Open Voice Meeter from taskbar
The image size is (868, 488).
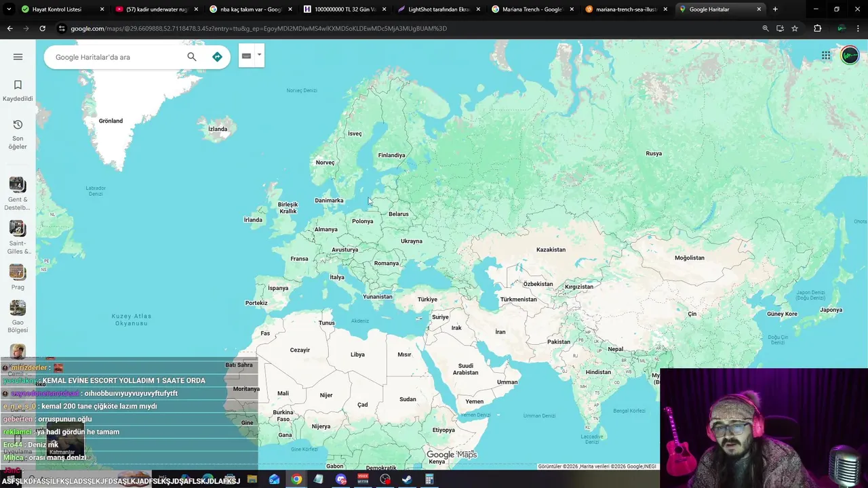363,479
